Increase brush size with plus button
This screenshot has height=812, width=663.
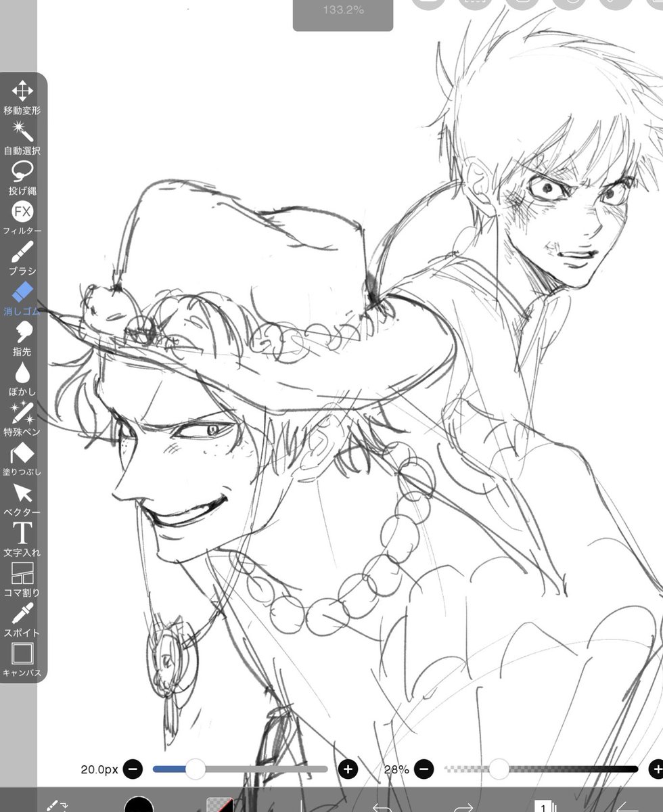click(348, 769)
